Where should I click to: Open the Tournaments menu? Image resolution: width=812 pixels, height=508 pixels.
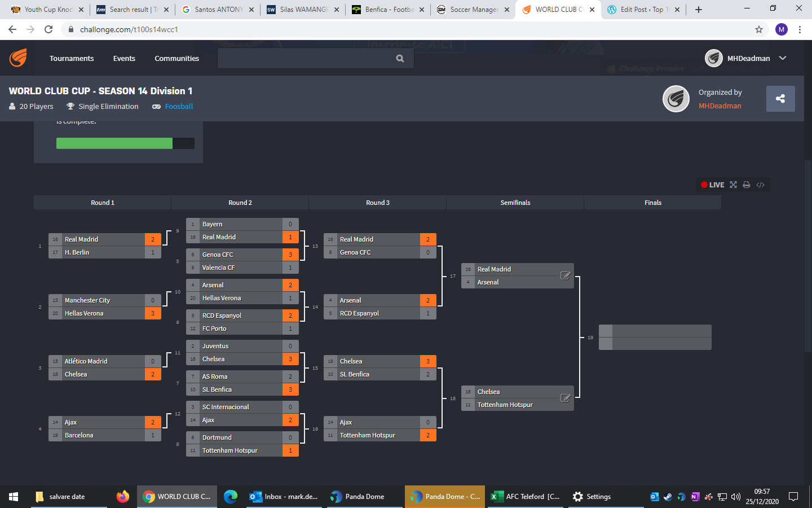click(x=72, y=58)
